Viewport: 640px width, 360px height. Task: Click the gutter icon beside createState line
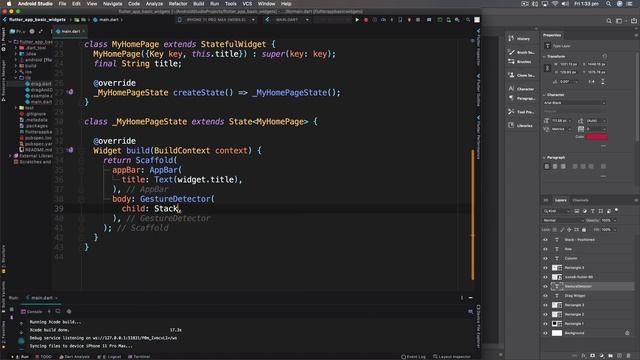(70, 92)
